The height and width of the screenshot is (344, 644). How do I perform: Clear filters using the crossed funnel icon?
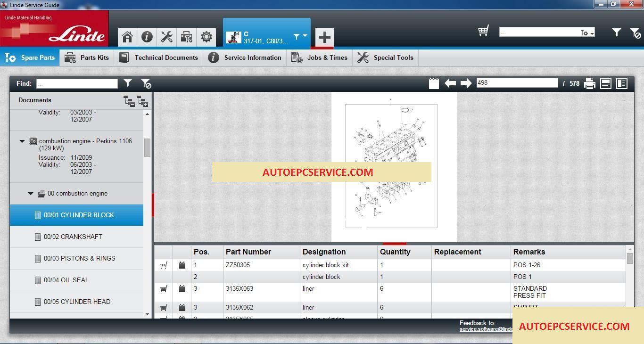click(145, 83)
